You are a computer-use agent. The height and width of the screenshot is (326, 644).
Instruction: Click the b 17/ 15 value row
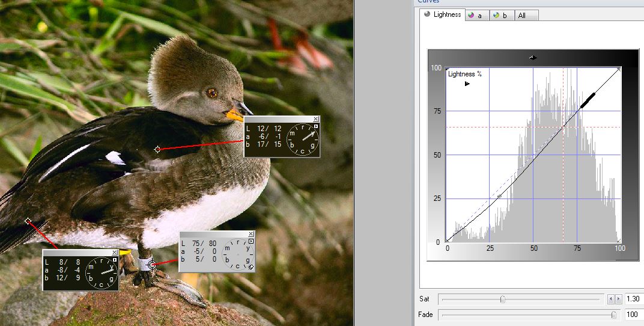(x=264, y=144)
